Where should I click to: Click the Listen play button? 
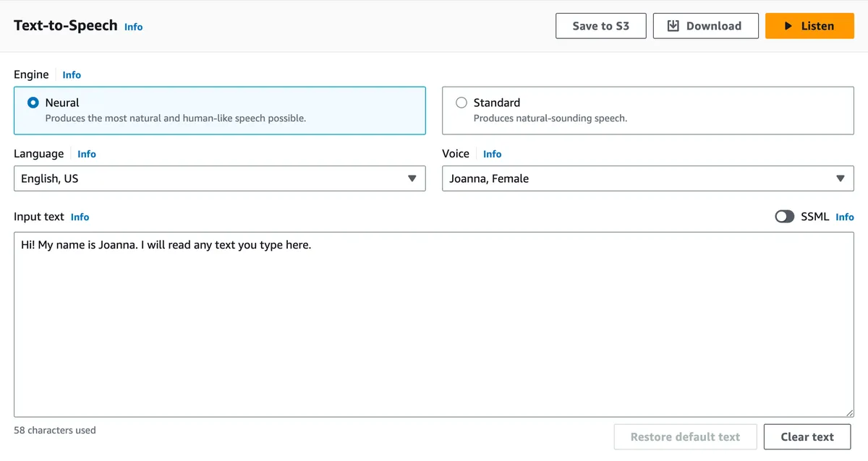[x=809, y=26]
